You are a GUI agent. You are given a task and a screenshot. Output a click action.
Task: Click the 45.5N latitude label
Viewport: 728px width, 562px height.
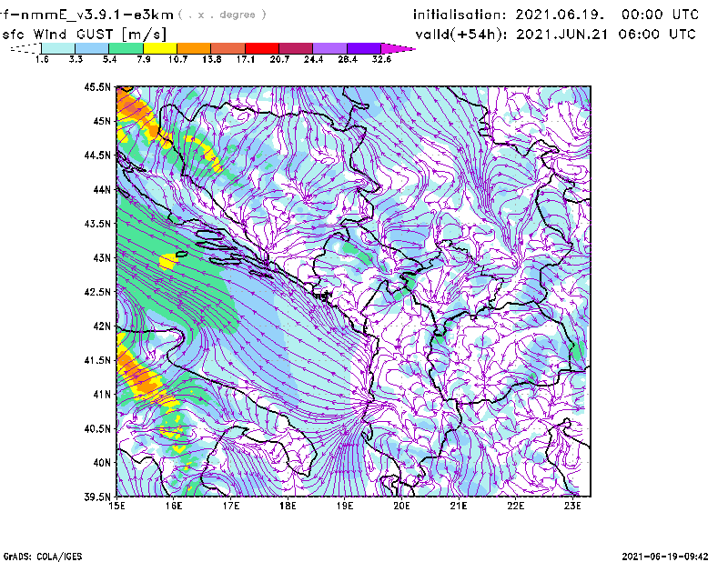coord(97,86)
